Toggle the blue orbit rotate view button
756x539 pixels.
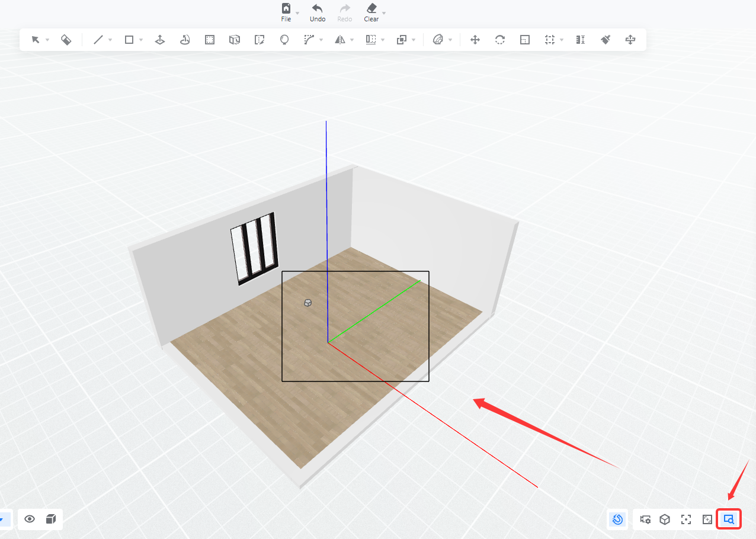(617, 519)
